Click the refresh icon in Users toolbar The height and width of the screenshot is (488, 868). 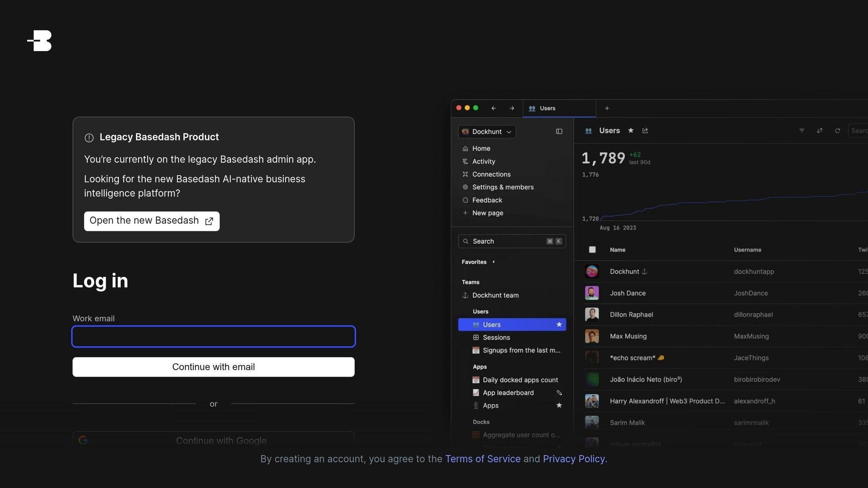pyautogui.click(x=837, y=130)
